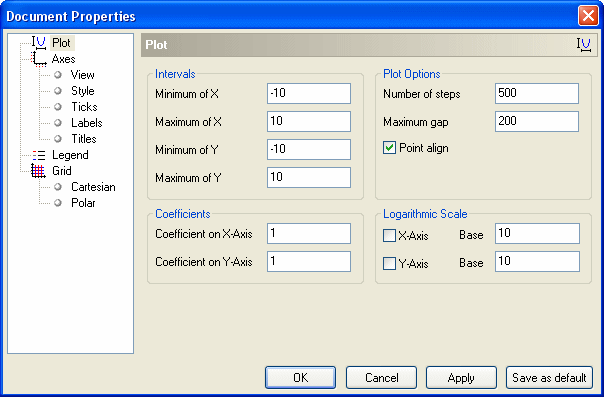
Task: Click the Cartesian bullet icon
Action: [58, 187]
